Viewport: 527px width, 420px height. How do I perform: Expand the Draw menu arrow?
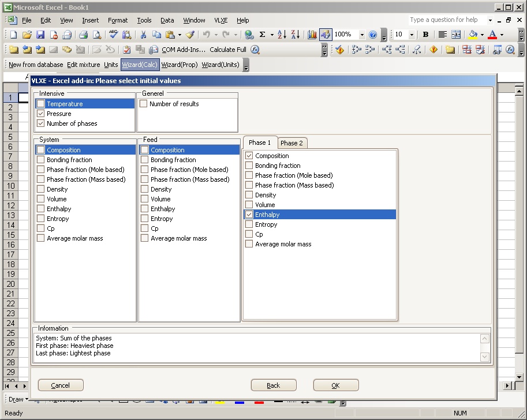27,399
